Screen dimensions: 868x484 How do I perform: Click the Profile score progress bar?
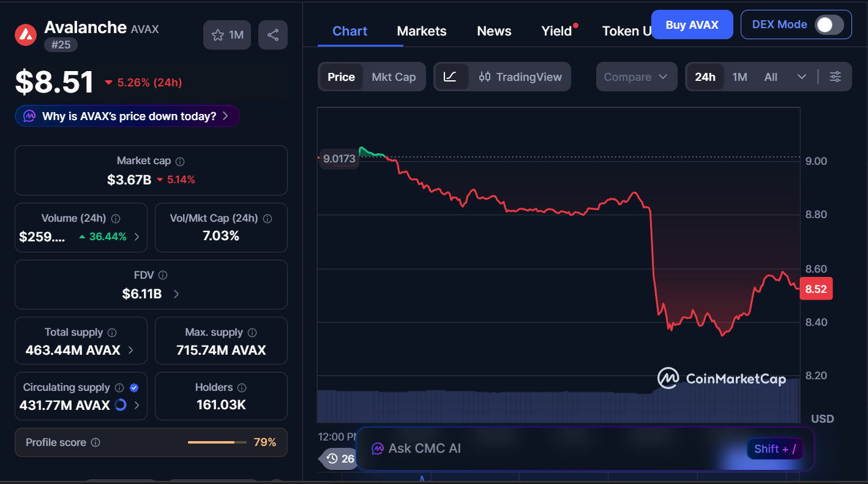(217, 442)
